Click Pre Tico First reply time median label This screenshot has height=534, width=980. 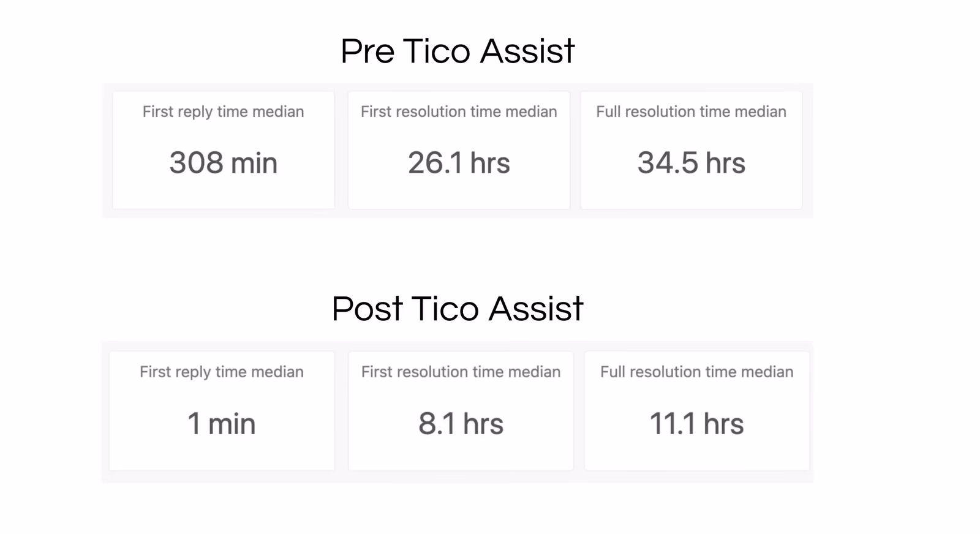coord(223,112)
